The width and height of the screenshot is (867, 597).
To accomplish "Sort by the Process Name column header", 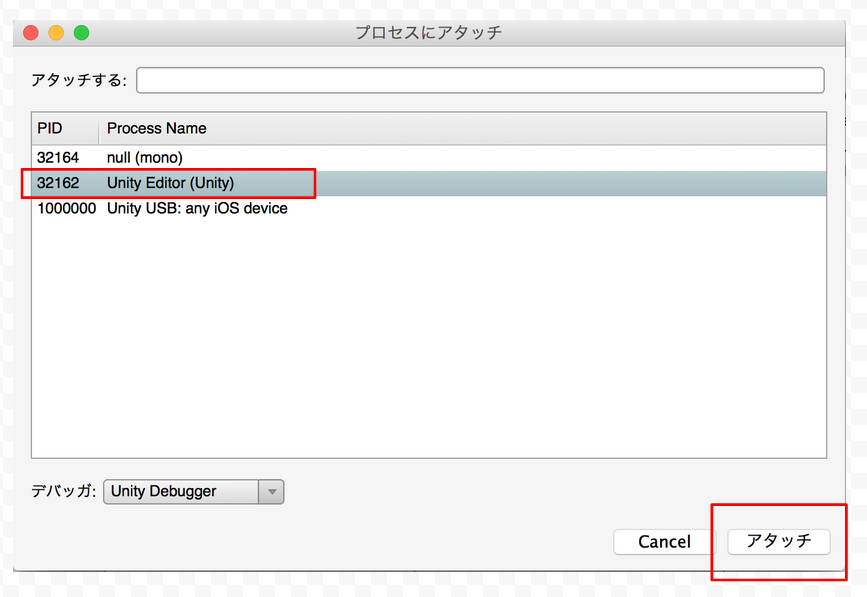I will 462,128.
